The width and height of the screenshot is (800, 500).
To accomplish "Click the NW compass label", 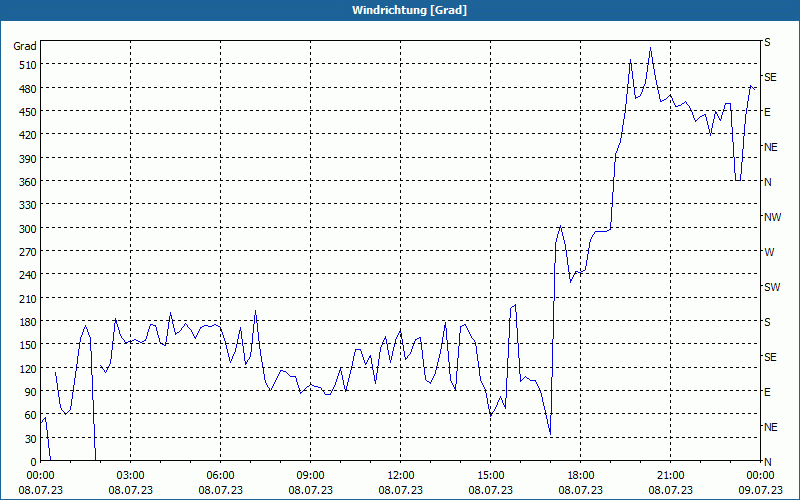I will pyautogui.click(x=772, y=217).
